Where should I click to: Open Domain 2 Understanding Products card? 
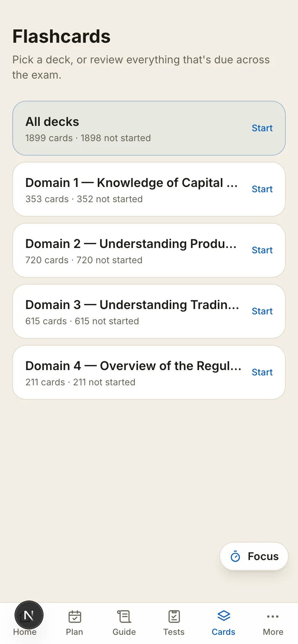click(149, 250)
